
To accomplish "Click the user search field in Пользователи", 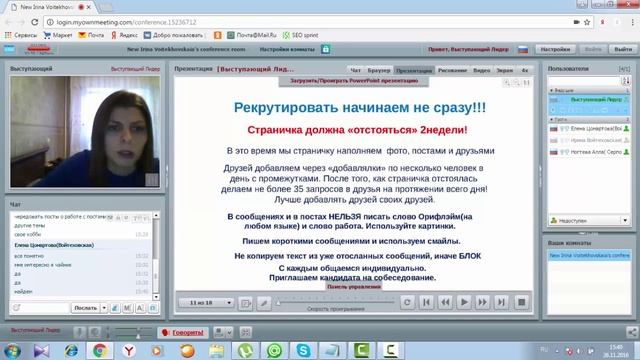I will point(584,80).
